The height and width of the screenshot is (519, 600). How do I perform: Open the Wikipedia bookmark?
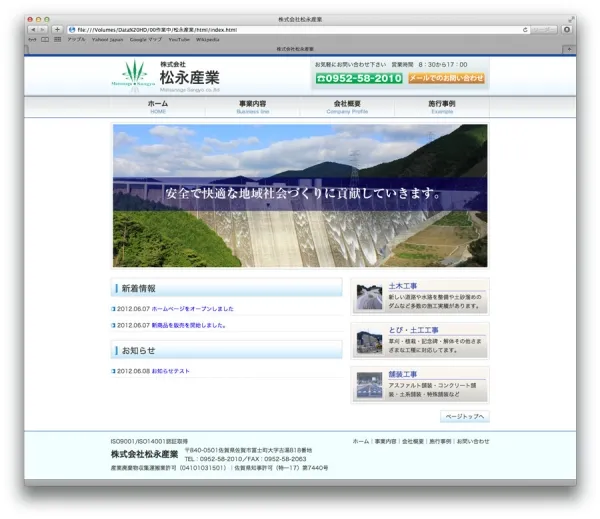click(207, 39)
